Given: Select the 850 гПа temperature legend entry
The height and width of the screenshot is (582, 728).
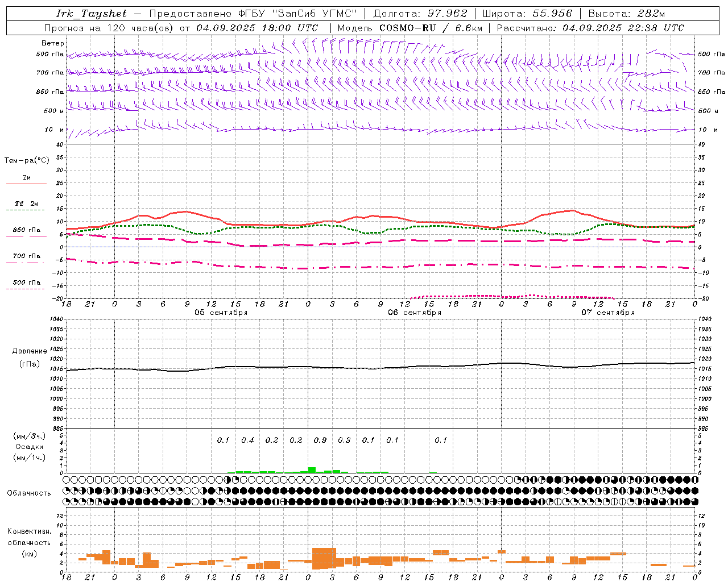Looking at the screenshot, I should [27, 230].
